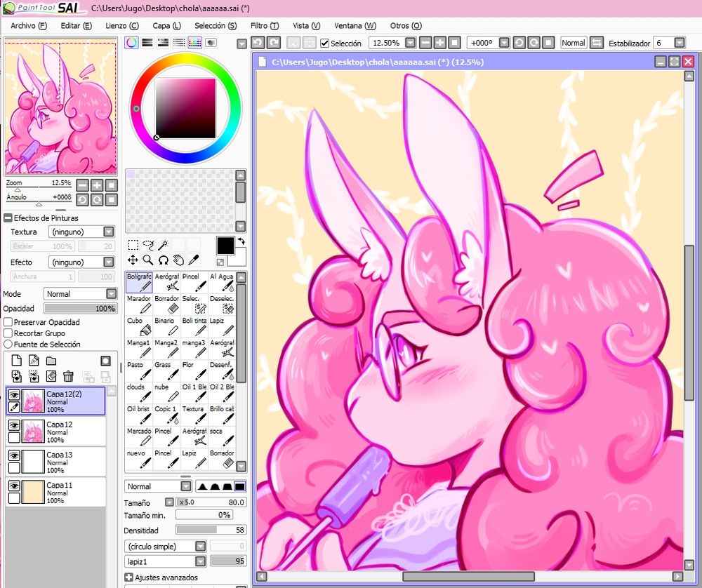Open the Lienzo menu
702x588 pixels.
click(x=122, y=26)
